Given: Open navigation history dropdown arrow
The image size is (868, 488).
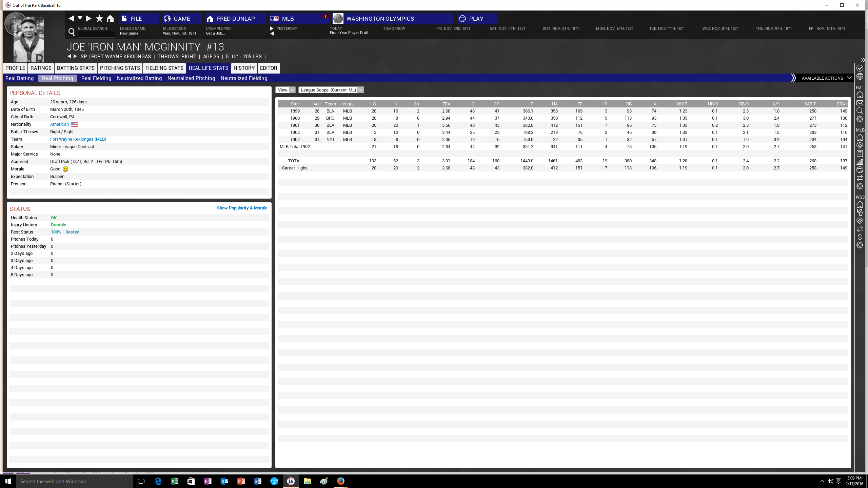Looking at the screenshot, I should coord(80,18).
